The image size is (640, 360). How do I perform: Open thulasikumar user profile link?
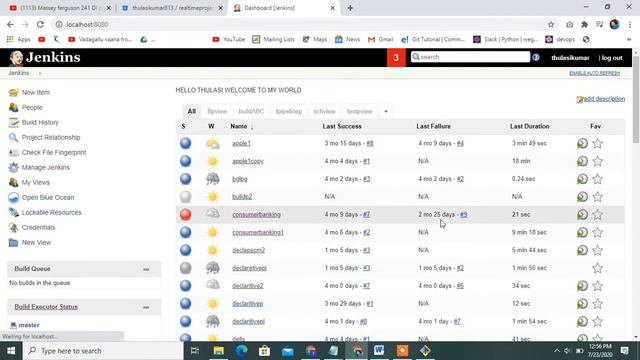click(570, 58)
